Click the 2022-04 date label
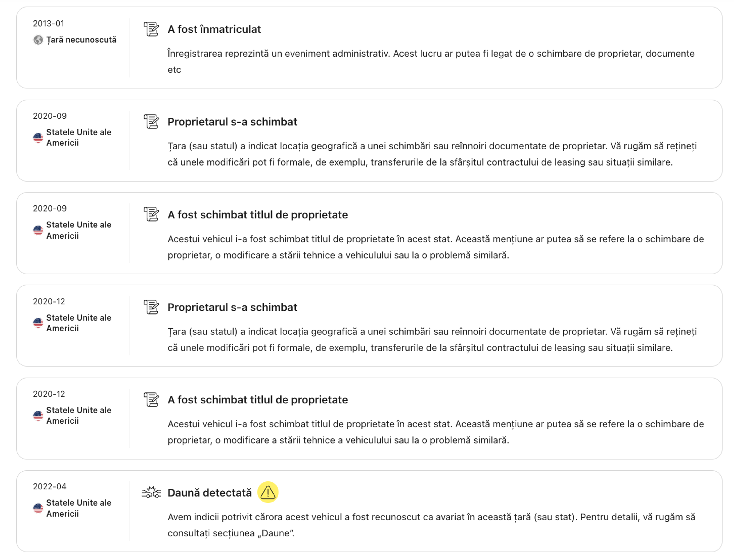This screenshot has height=560, width=734. click(49, 486)
